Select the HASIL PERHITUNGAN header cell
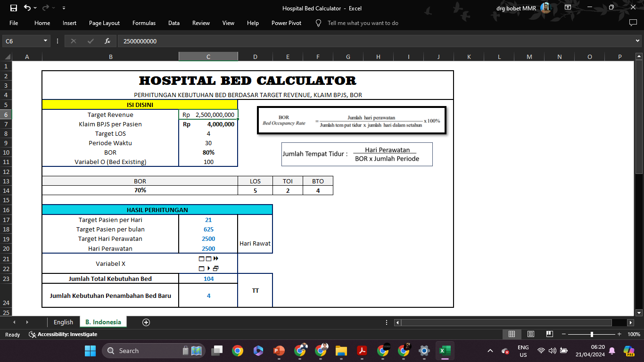The height and width of the screenshot is (362, 644). [157, 210]
